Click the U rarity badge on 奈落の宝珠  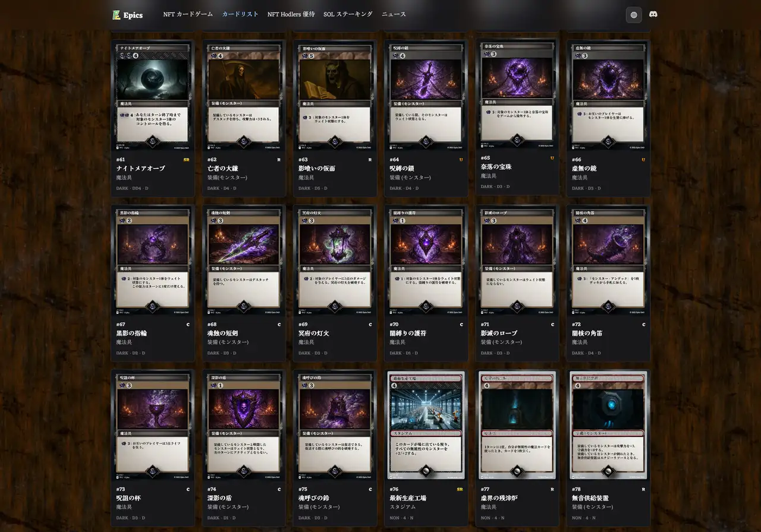552,157
